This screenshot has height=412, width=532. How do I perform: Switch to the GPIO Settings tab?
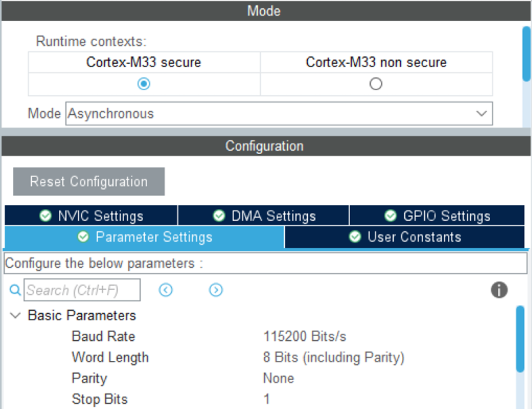coord(437,215)
